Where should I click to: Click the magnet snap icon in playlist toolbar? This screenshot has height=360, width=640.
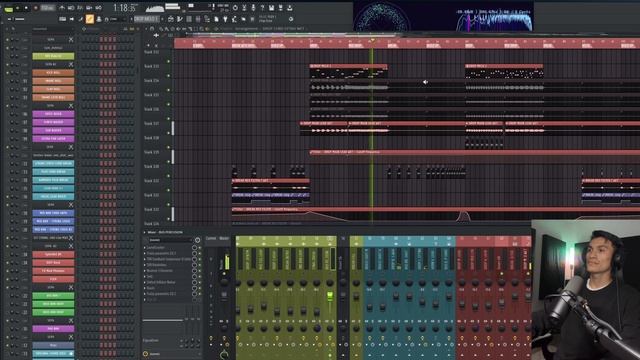152,29
